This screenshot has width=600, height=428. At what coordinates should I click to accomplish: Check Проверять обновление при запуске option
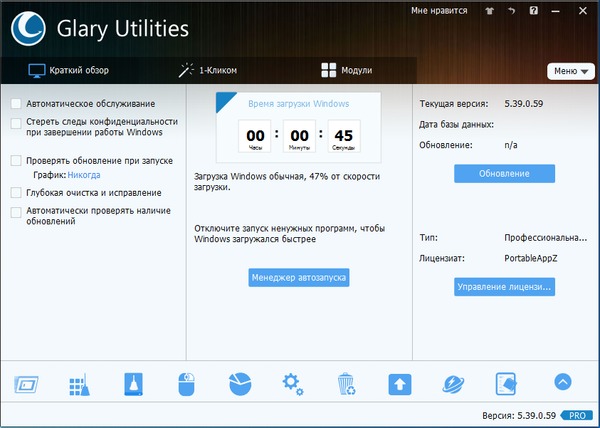16,160
